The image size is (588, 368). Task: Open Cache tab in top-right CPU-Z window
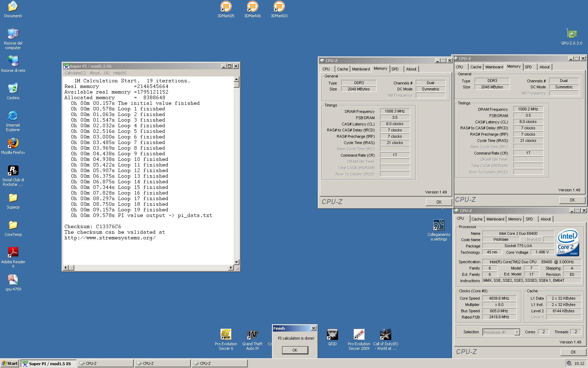[x=476, y=67]
